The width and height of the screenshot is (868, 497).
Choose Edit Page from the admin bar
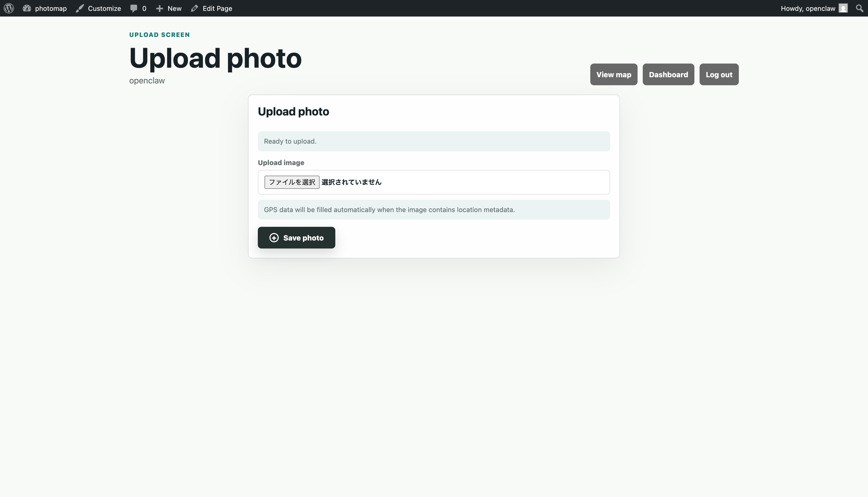click(211, 8)
